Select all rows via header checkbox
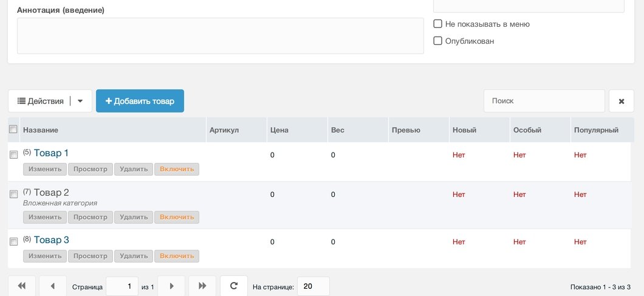Screen dimensions: 644x296 point(13,129)
